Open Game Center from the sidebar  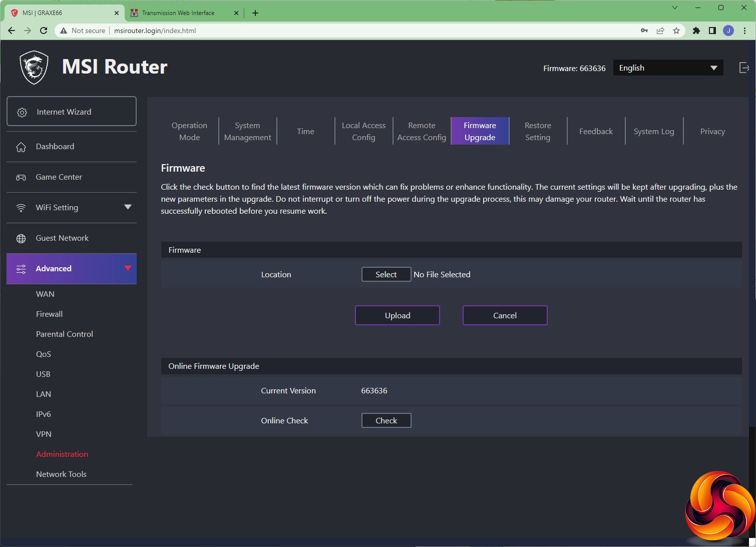(x=72, y=177)
